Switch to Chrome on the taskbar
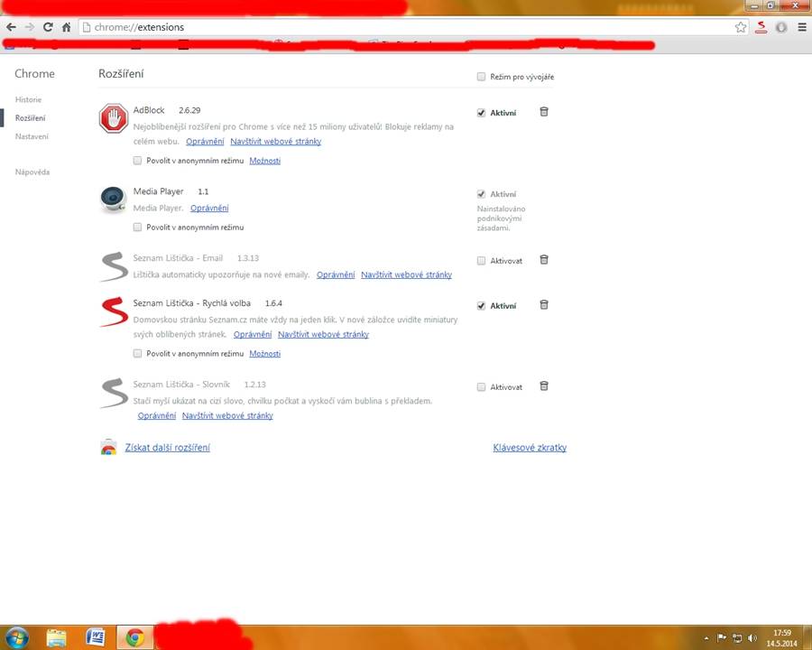 tap(134, 637)
